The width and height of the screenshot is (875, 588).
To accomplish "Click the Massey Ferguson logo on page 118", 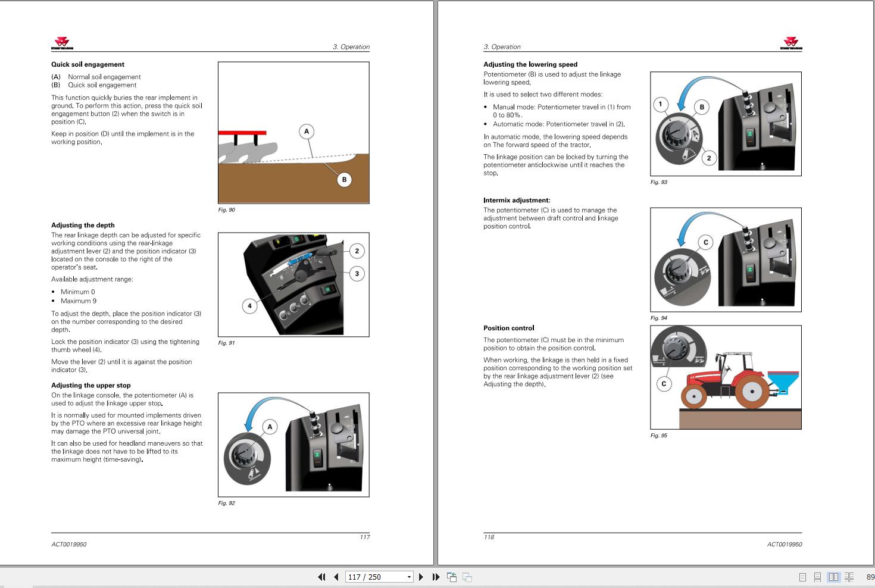I will tap(791, 43).
